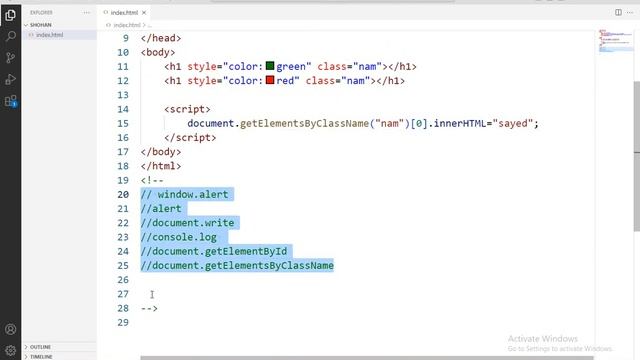Click the comment closer on line 28
This screenshot has width=640, height=360.
click(x=149, y=308)
